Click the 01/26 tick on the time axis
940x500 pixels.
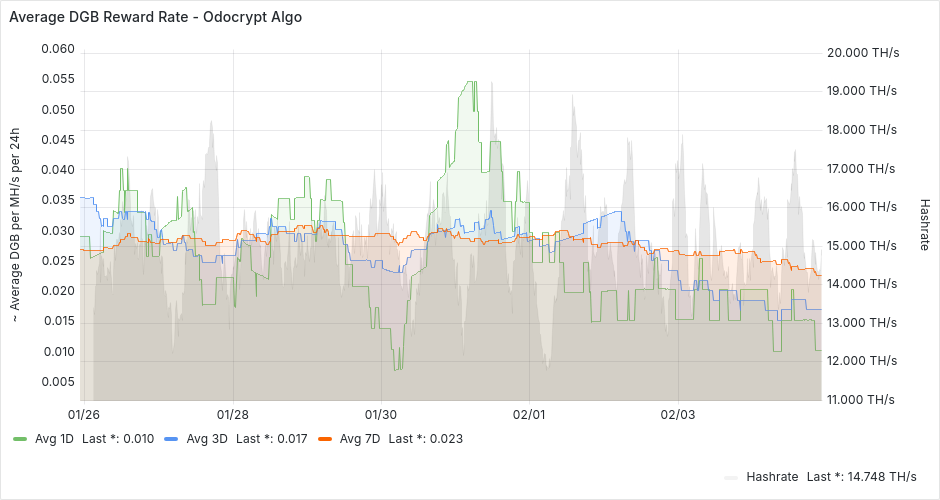click(83, 414)
